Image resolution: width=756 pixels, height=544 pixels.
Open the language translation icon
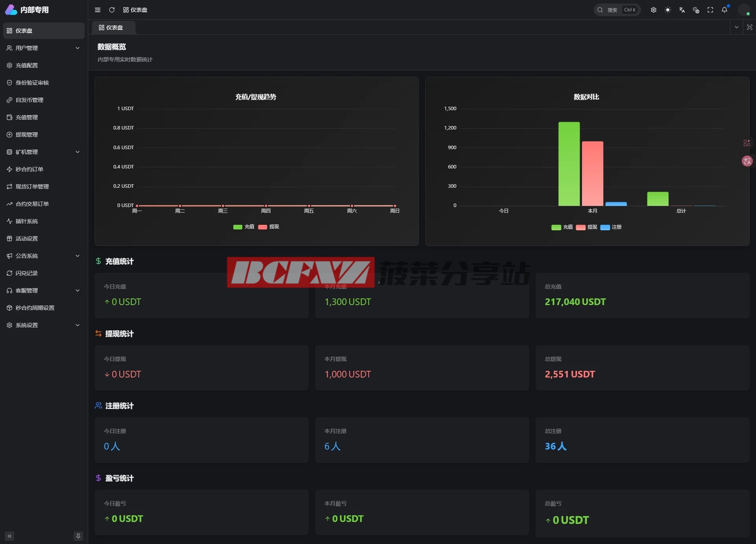[682, 10]
